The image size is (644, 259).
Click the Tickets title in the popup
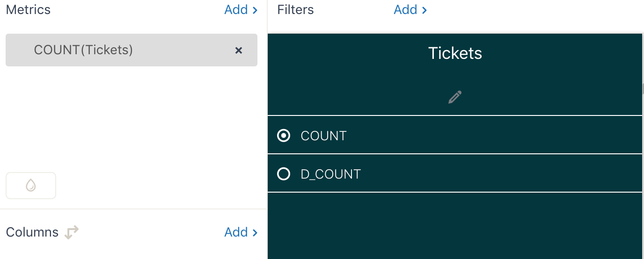click(x=455, y=53)
